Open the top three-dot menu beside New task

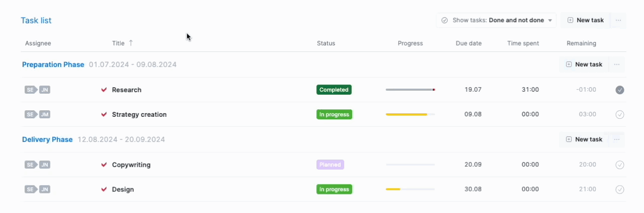[x=618, y=20]
